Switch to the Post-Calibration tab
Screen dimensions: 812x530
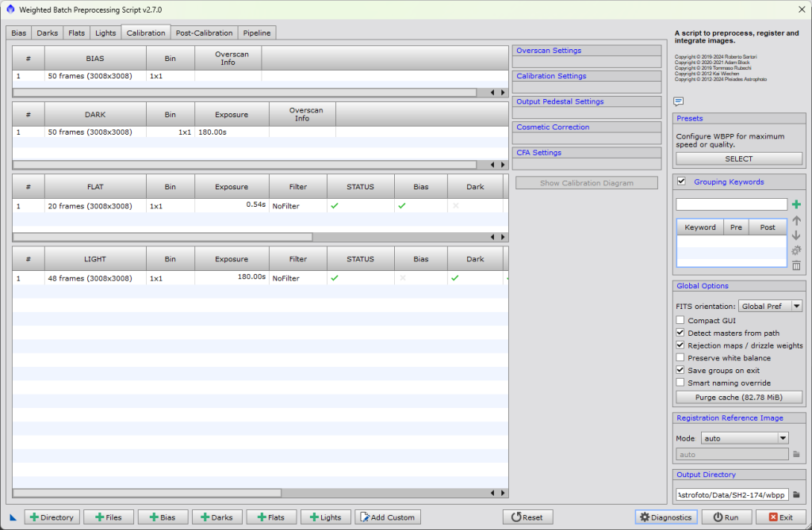204,32
